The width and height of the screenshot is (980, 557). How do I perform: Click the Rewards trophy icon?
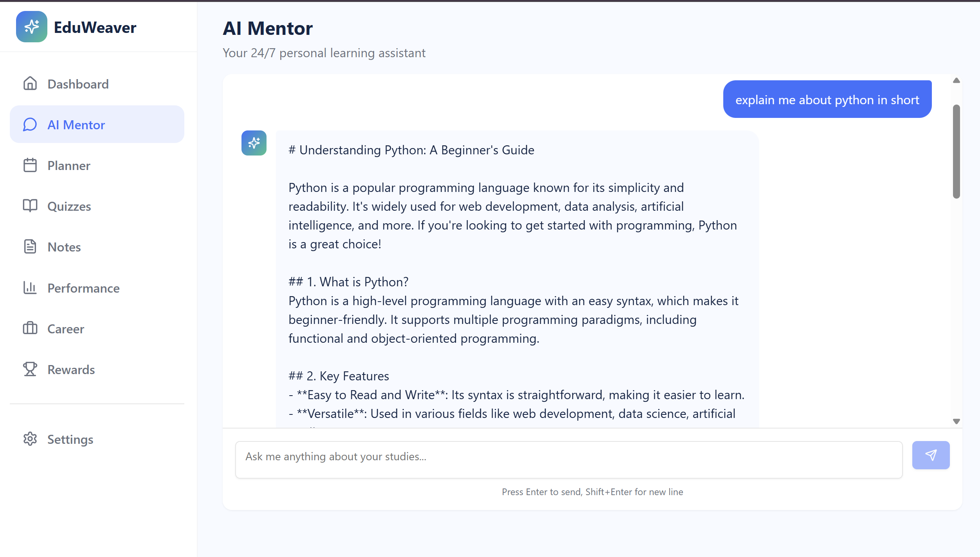coord(30,369)
